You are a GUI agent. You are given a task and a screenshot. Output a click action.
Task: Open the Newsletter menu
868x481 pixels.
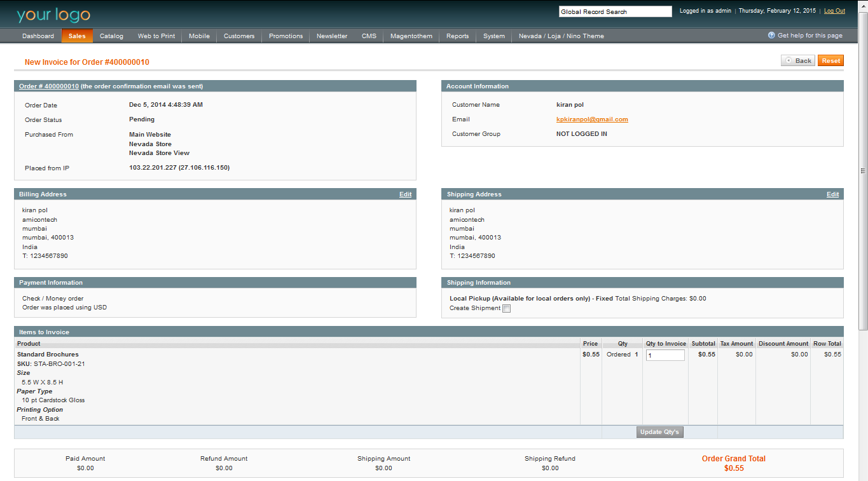point(332,36)
